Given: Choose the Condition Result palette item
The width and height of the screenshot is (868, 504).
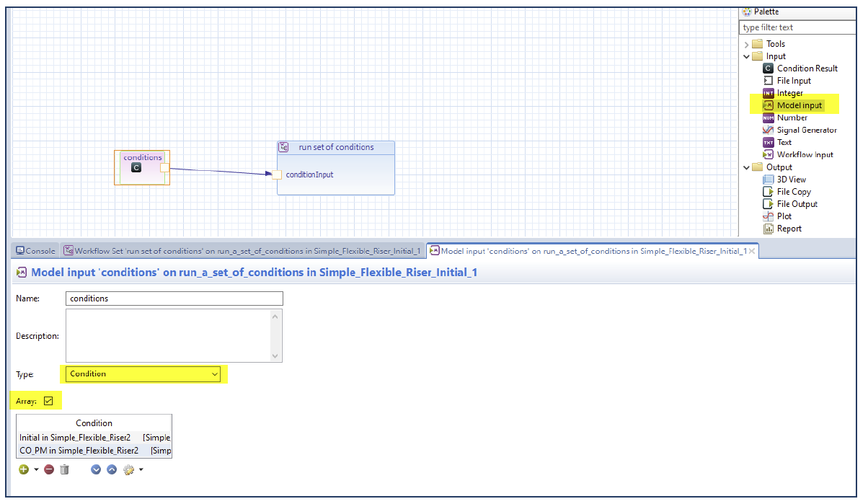Looking at the screenshot, I should click(807, 68).
